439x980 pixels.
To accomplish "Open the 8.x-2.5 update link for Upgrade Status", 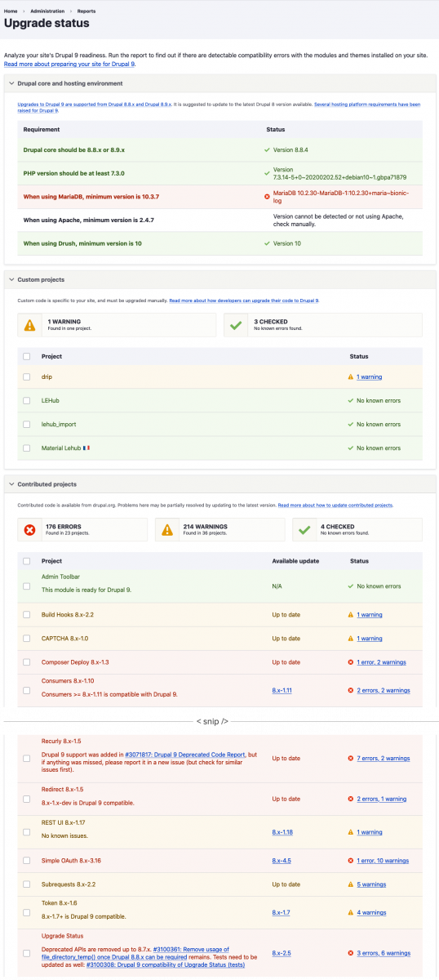I will point(281,953).
